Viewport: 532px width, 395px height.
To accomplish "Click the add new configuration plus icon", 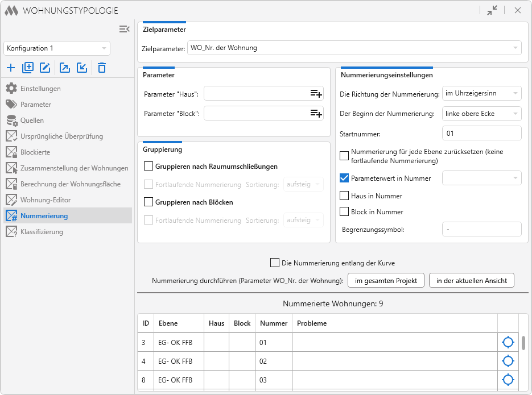I will pos(11,68).
